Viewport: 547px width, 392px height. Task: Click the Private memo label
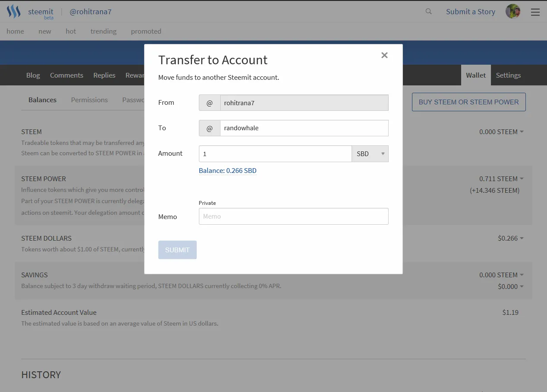pos(207,203)
